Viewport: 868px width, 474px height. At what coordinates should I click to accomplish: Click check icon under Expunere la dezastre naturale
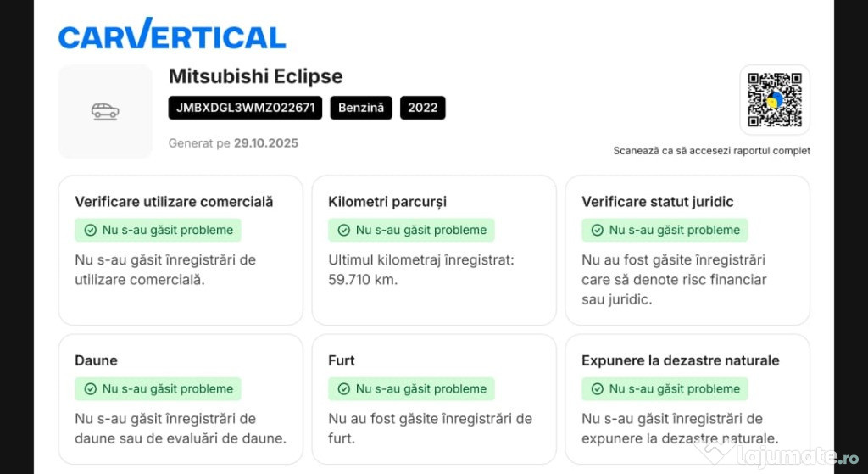(598, 389)
